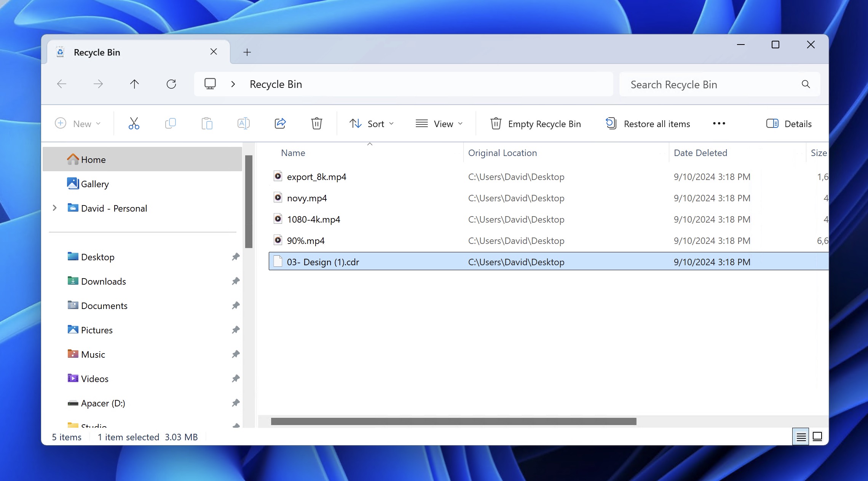The width and height of the screenshot is (868, 481).
Task: Click the Copy icon in toolbar
Action: point(171,124)
